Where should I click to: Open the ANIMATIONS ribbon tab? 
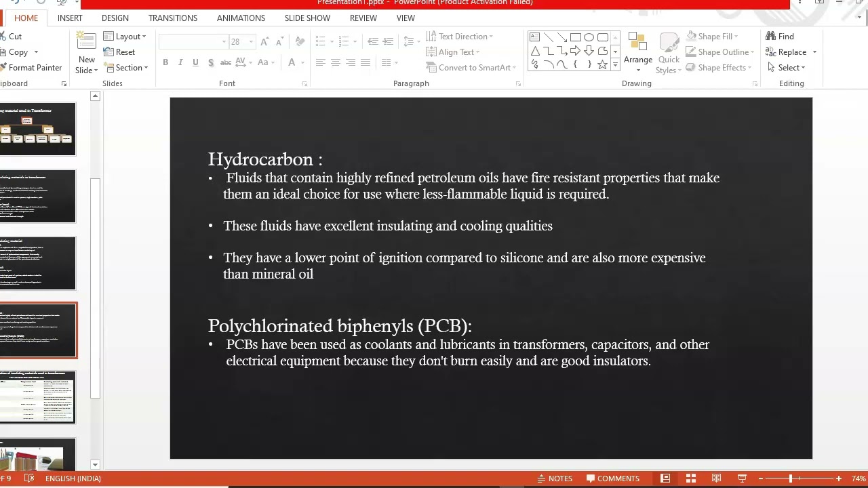pyautogui.click(x=241, y=18)
